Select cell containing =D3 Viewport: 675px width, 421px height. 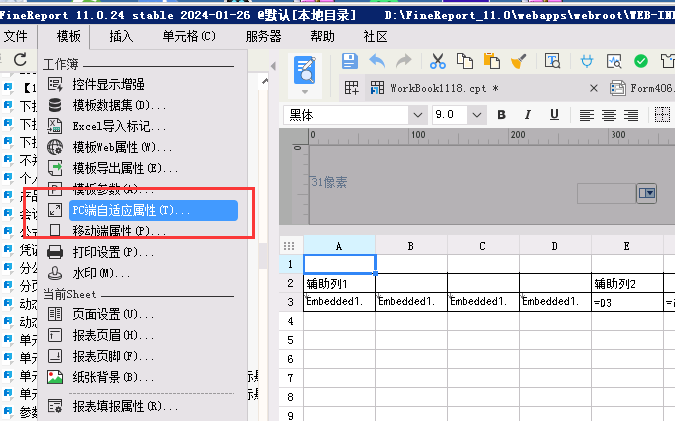(627, 302)
